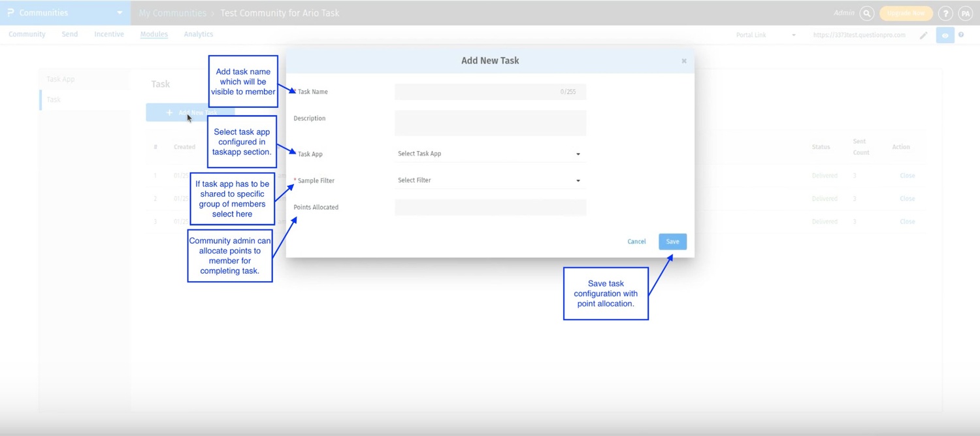Open the Select Filter dropdown
This screenshot has height=436, width=980.
[490, 180]
